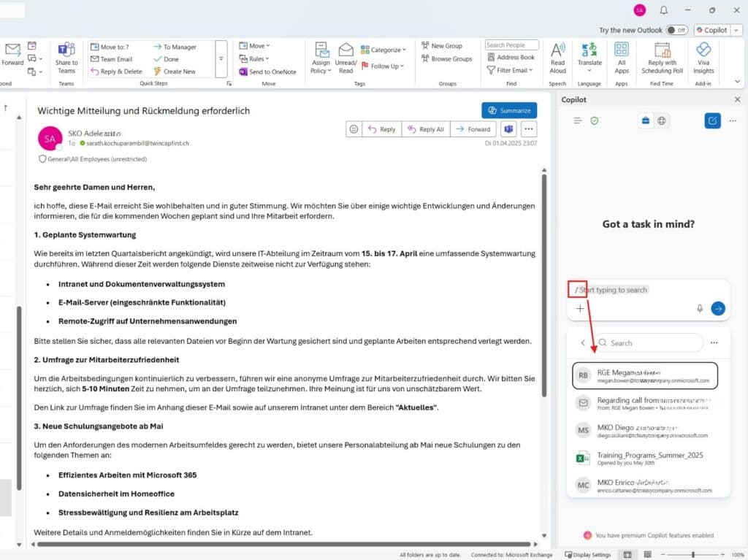
Task: Toggle Try the new Outlook switch
Action: click(677, 30)
